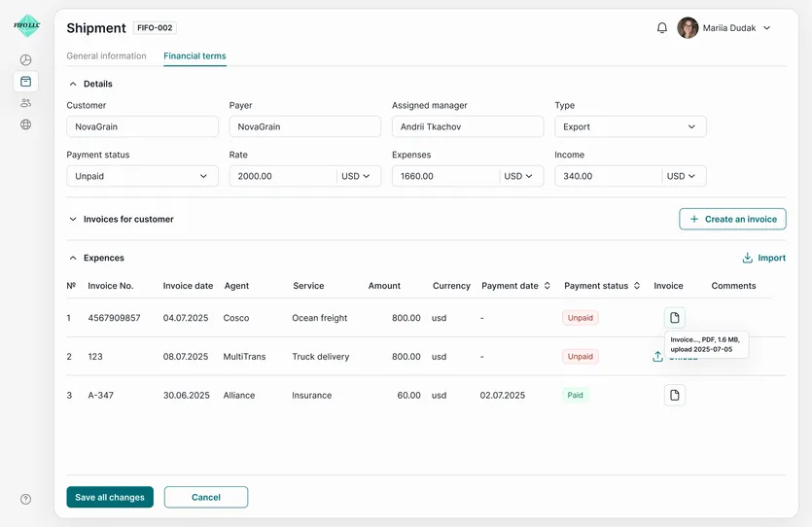The image size is (812, 527).
Task: Click amount 60.00 in Alliance row
Action: point(408,395)
